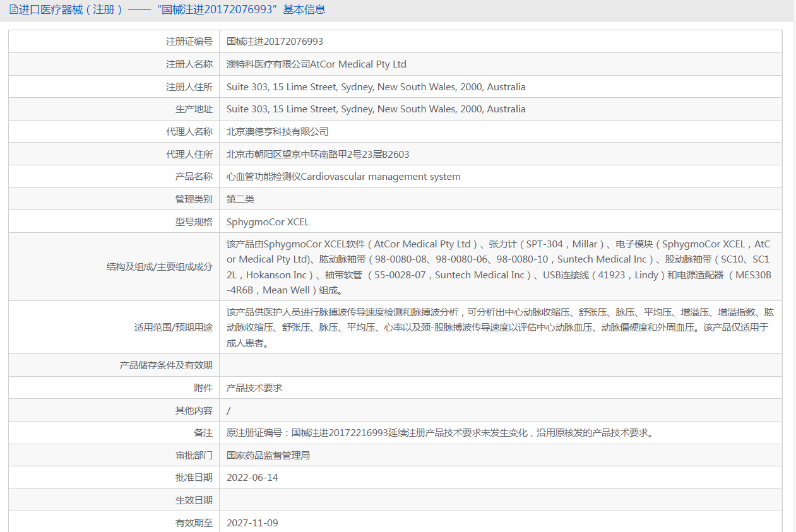Select the expiry date 2027-11-09
Image resolution: width=796 pixels, height=532 pixels.
coord(252,523)
